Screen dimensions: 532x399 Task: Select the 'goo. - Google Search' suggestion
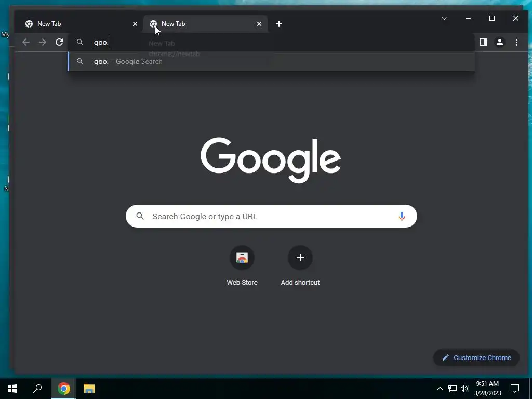click(271, 61)
